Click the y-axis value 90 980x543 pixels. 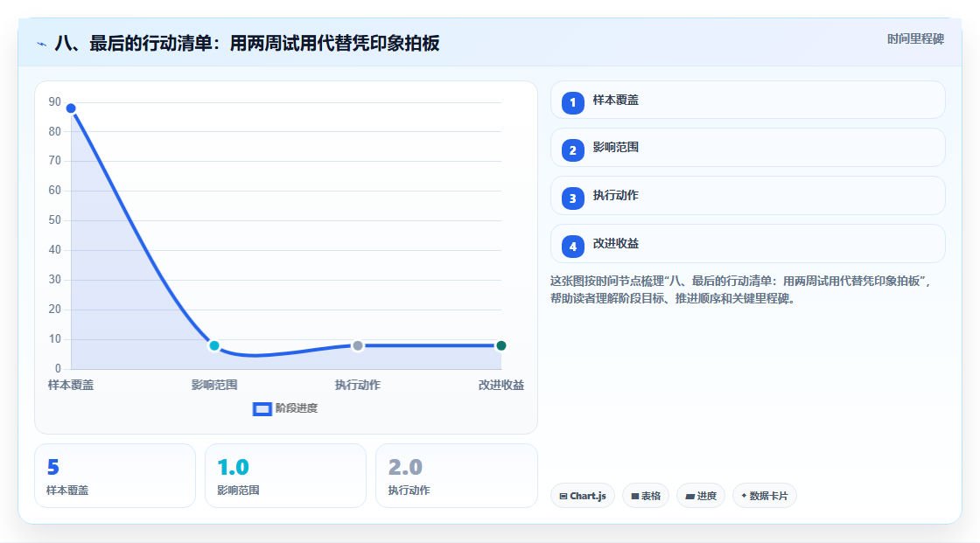click(55, 101)
